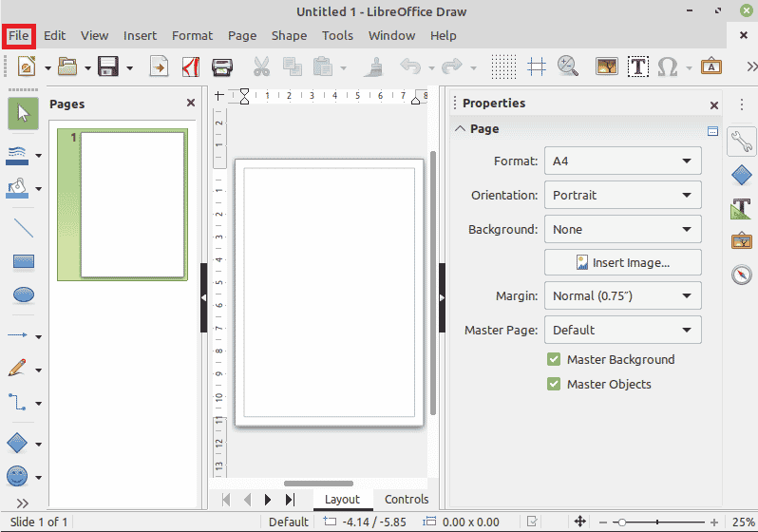This screenshot has width=758, height=532.
Task: Click the Undo arrow icon
Action: pyautogui.click(x=410, y=66)
